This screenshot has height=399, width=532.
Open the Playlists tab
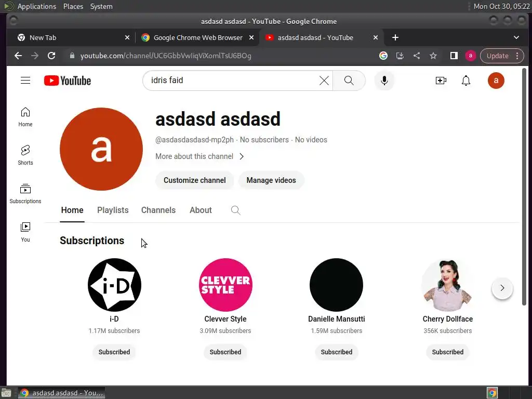(113, 210)
